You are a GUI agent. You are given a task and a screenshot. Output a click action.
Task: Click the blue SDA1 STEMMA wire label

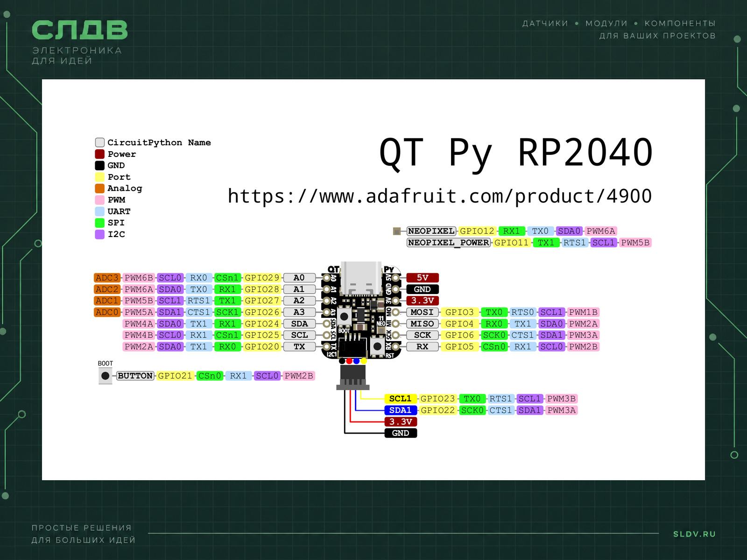[401, 410]
